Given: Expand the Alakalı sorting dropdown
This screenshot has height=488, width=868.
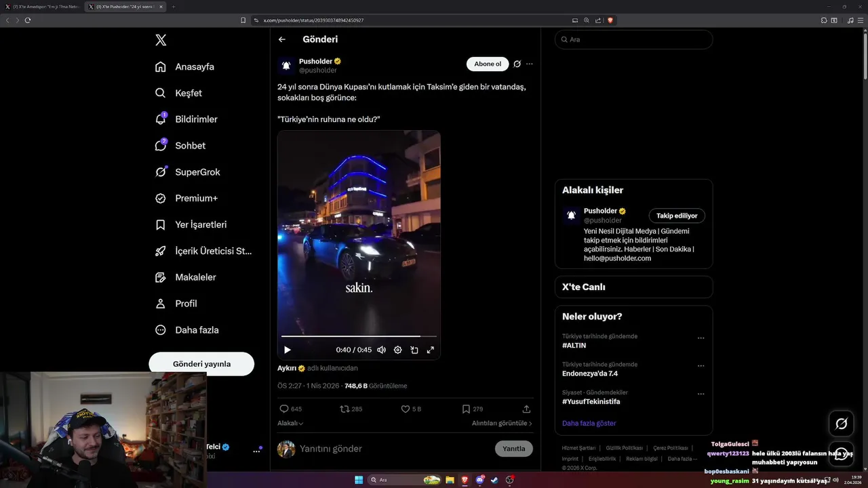Looking at the screenshot, I should coord(290,423).
